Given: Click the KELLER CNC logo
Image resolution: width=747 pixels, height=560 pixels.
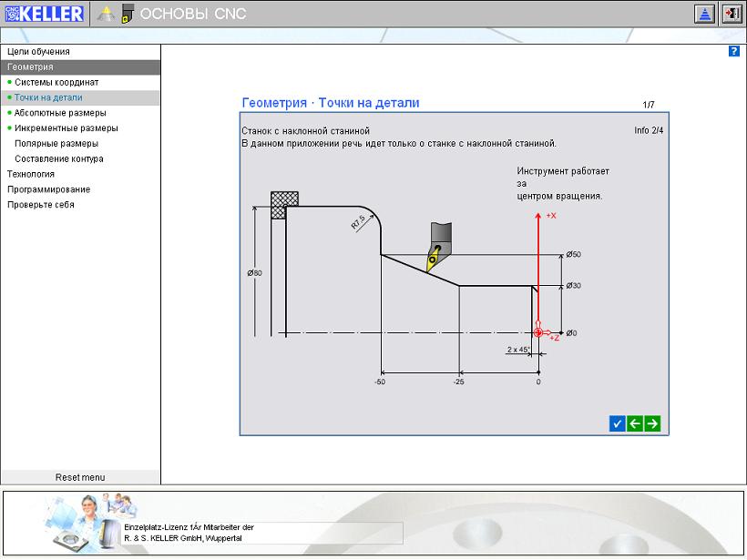Looking at the screenshot, I should tap(45, 14).
